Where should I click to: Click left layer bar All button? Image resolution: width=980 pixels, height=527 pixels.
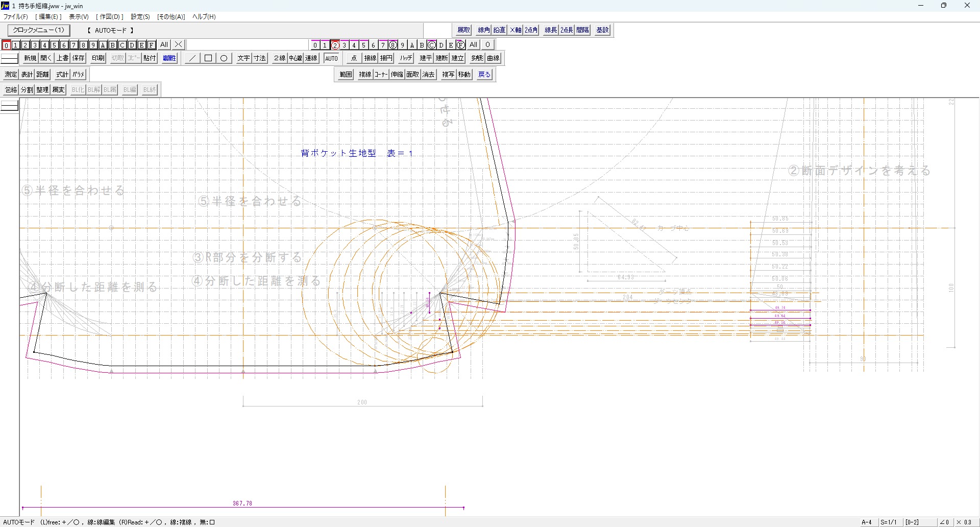[x=164, y=45]
